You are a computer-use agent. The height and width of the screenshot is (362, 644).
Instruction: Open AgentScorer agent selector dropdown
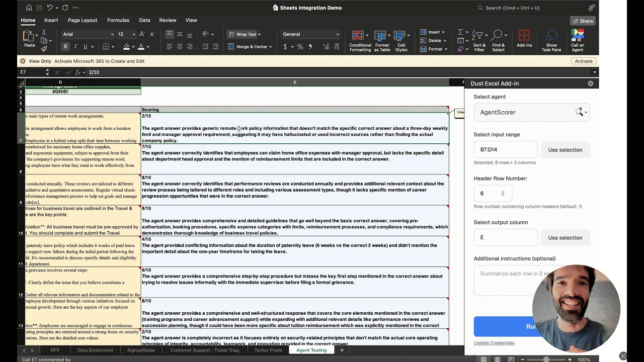tap(532, 112)
